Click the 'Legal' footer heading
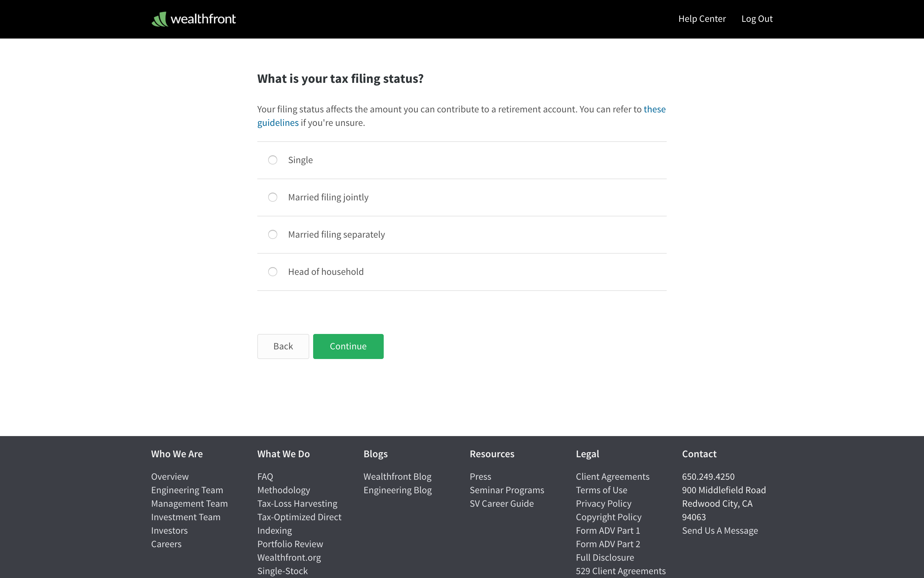This screenshot has height=578, width=924. 587,454
